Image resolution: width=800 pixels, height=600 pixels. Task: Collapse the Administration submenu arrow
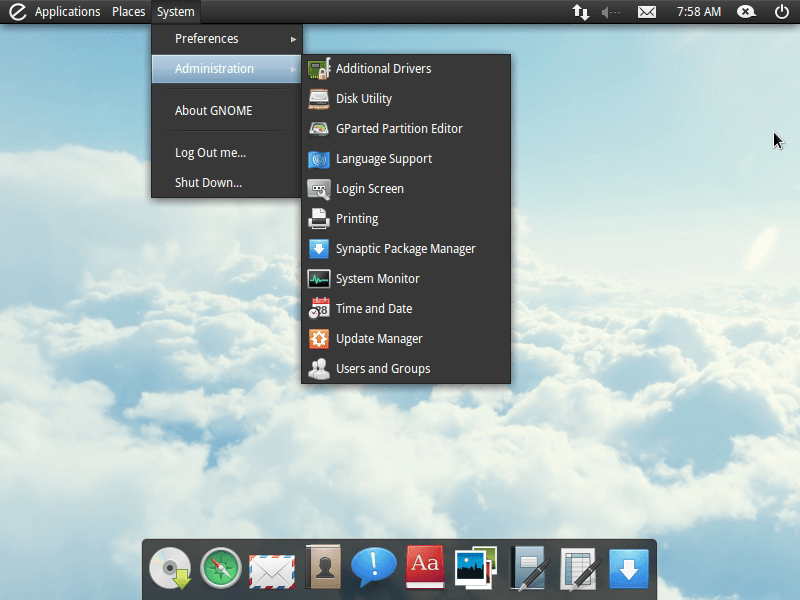pyautogui.click(x=293, y=69)
